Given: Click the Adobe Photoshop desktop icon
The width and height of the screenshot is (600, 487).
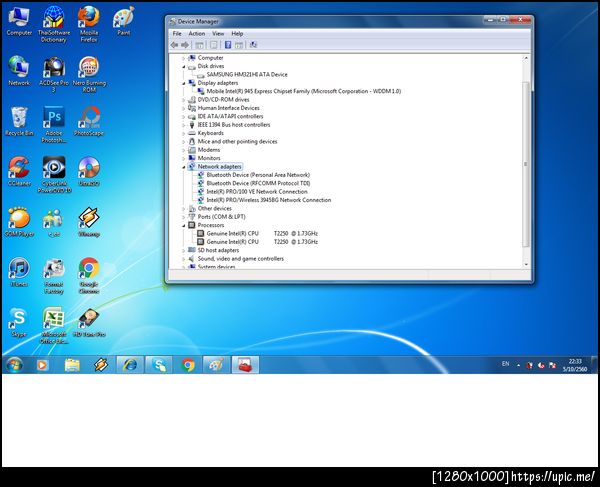Looking at the screenshot, I should coord(54,125).
